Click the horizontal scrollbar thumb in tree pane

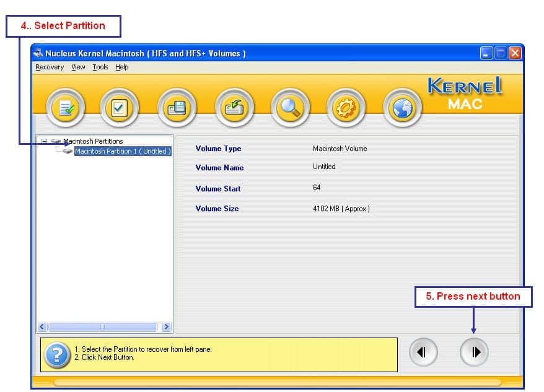click(103, 326)
